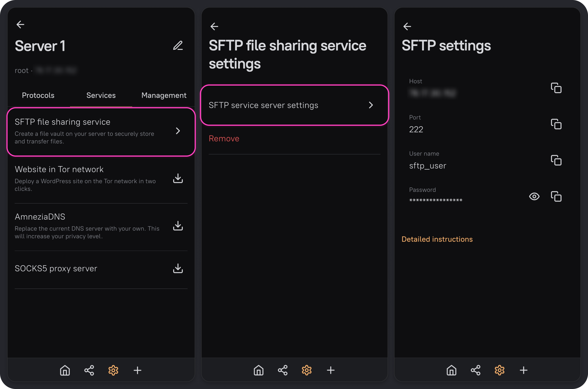
Task: Open the Detailed instructions link
Action: [437, 239]
